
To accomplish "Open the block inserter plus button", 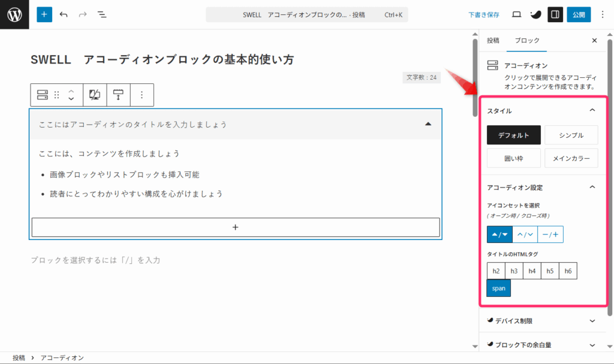I will coord(44,14).
